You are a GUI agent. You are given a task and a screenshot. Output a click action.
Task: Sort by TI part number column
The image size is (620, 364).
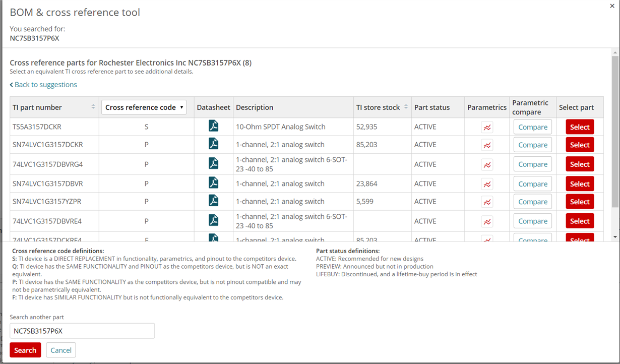point(93,107)
